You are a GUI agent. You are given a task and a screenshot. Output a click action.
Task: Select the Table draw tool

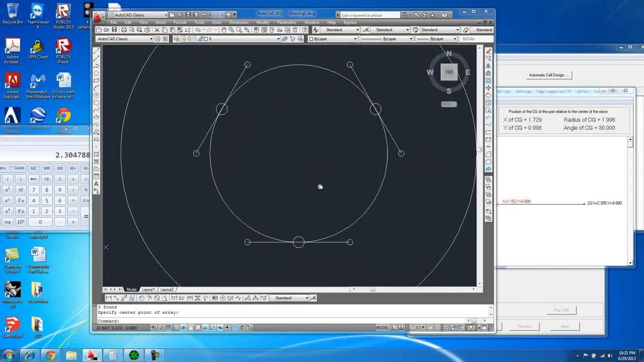tap(96, 176)
